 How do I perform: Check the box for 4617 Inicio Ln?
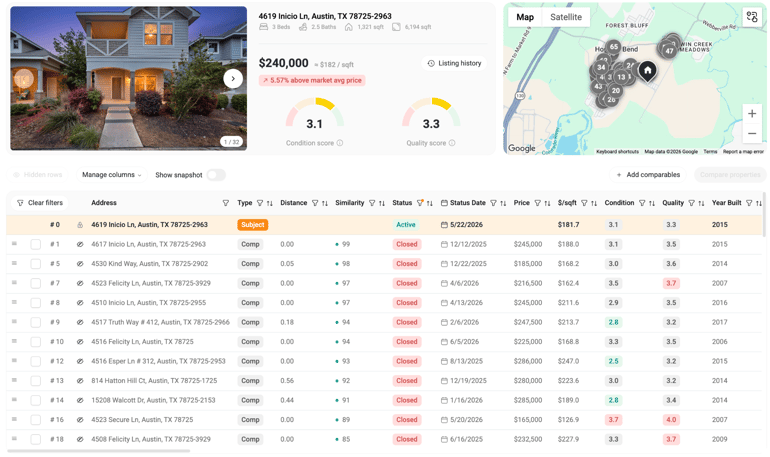(x=35, y=244)
